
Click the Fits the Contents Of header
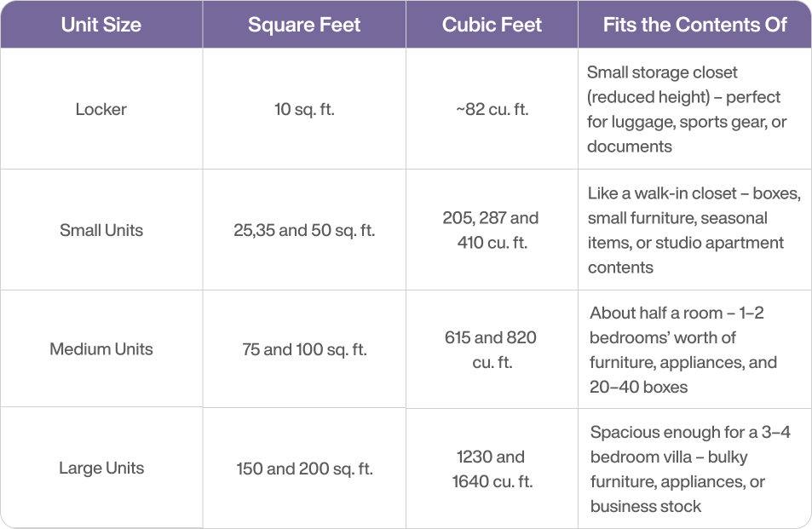(x=694, y=25)
